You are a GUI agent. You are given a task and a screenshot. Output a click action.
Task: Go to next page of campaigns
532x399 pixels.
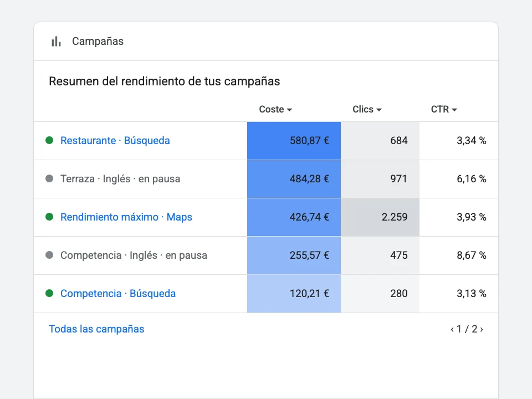(482, 329)
